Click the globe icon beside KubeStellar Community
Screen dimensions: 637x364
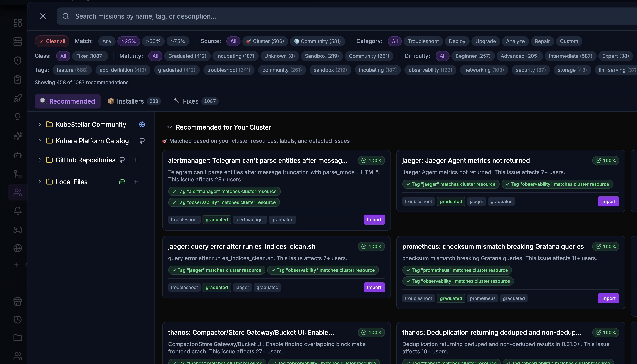coord(142,125)
